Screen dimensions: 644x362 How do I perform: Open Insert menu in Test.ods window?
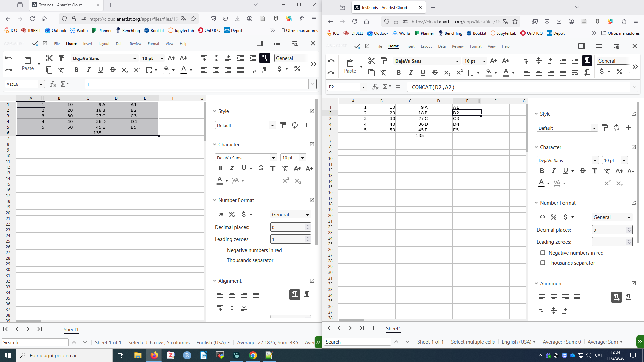[88, 44]
